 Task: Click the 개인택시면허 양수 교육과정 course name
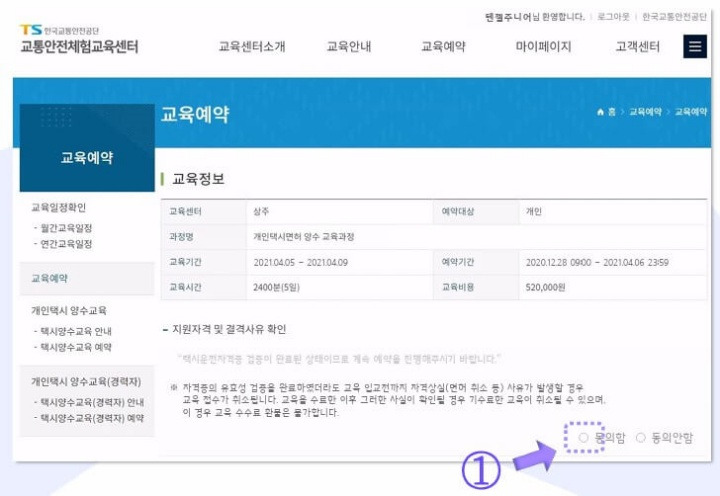point(304,237)
